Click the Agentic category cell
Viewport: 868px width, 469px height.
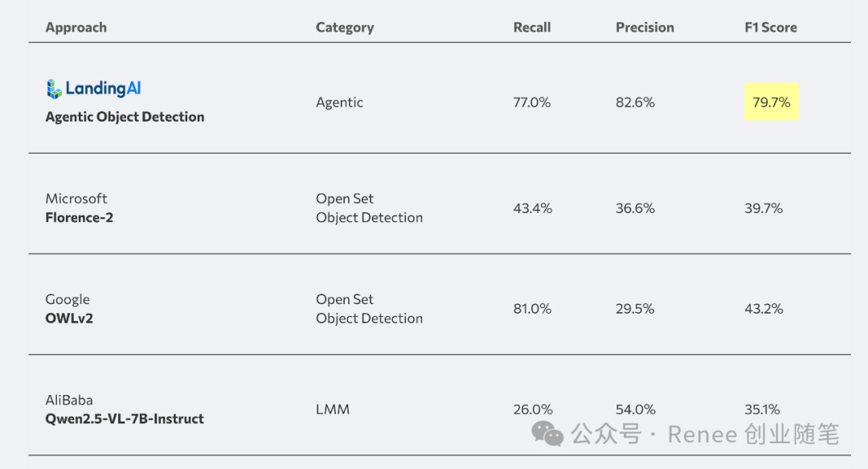[339, 102]
